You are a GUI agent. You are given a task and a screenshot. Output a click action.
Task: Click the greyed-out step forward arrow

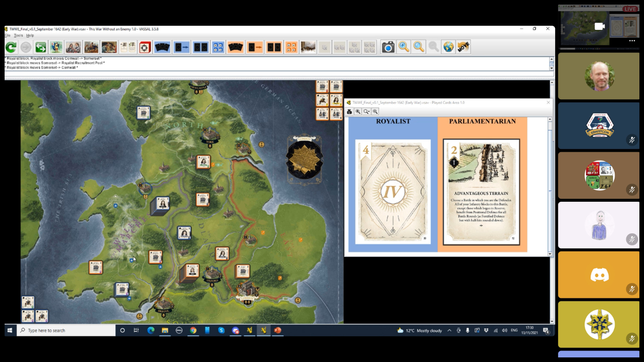26,47
